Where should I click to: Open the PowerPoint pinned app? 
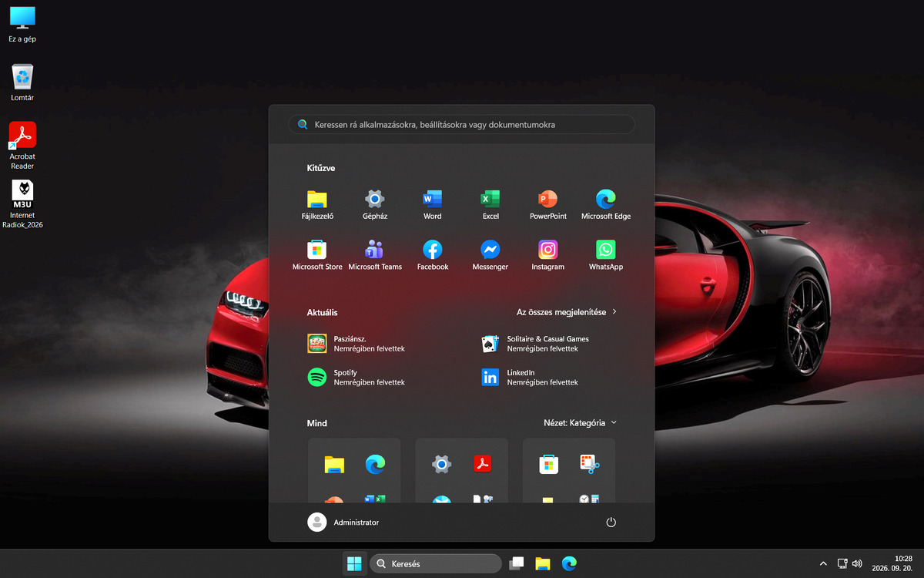tap(548, 205)
